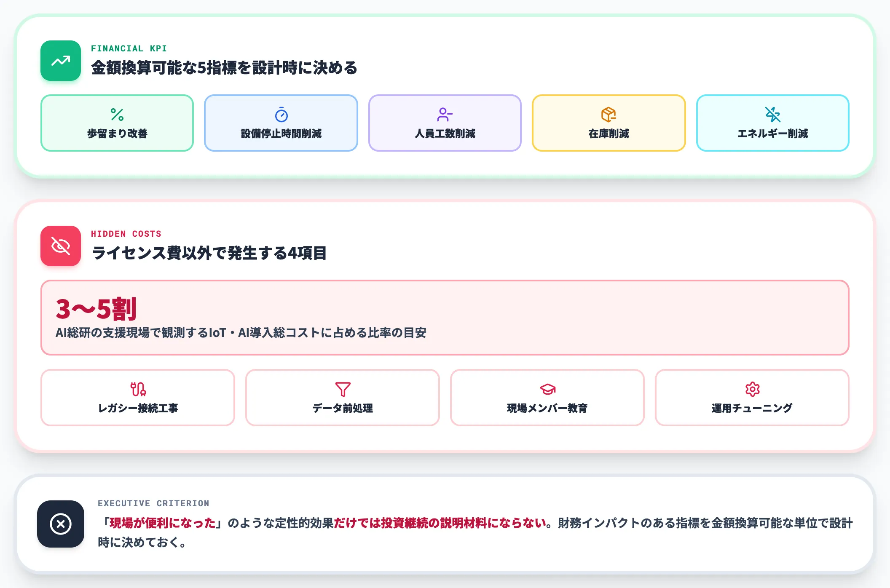Click the red phrase だけでは投資継続の説明材料にならない
Screen dimensions: 890x588
pyautogui.click(x=440, y=523)
